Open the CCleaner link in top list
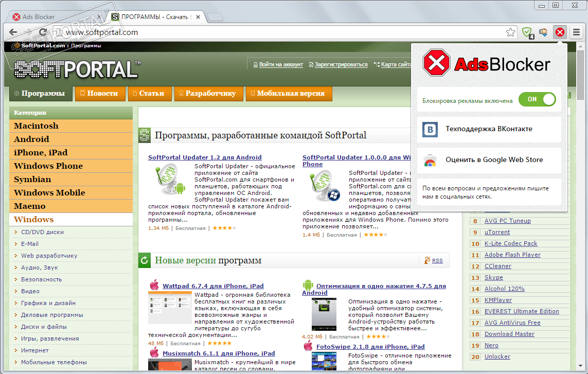Viewport: 588px width, 374px height. point(497,266)
